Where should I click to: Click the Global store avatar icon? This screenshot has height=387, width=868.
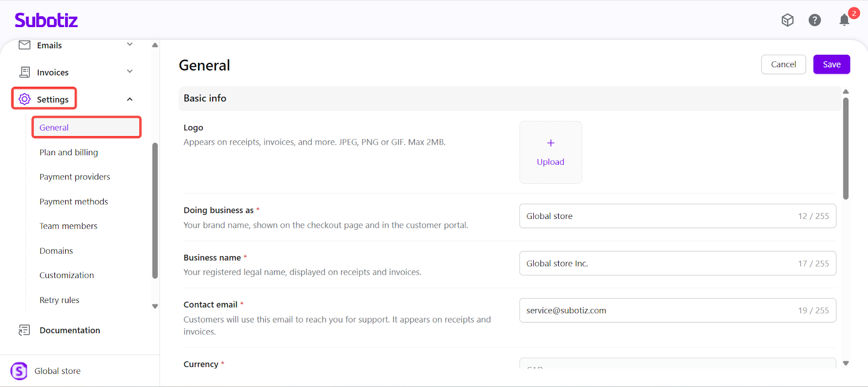click(19, 371)
